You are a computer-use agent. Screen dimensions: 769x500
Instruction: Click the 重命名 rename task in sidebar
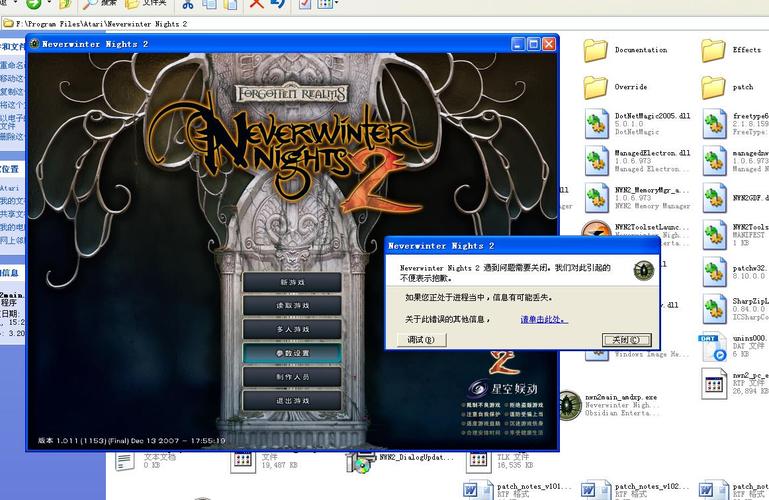[12, 65]
